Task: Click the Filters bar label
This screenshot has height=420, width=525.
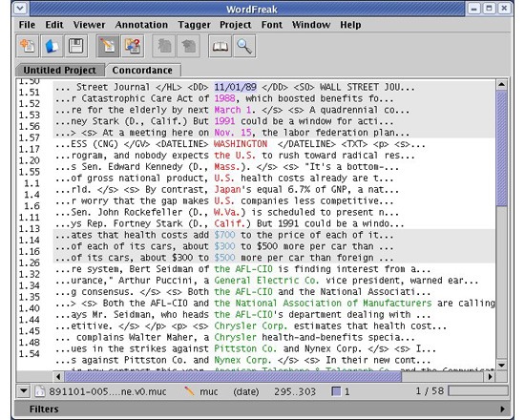Action: [x=44, y=409]
